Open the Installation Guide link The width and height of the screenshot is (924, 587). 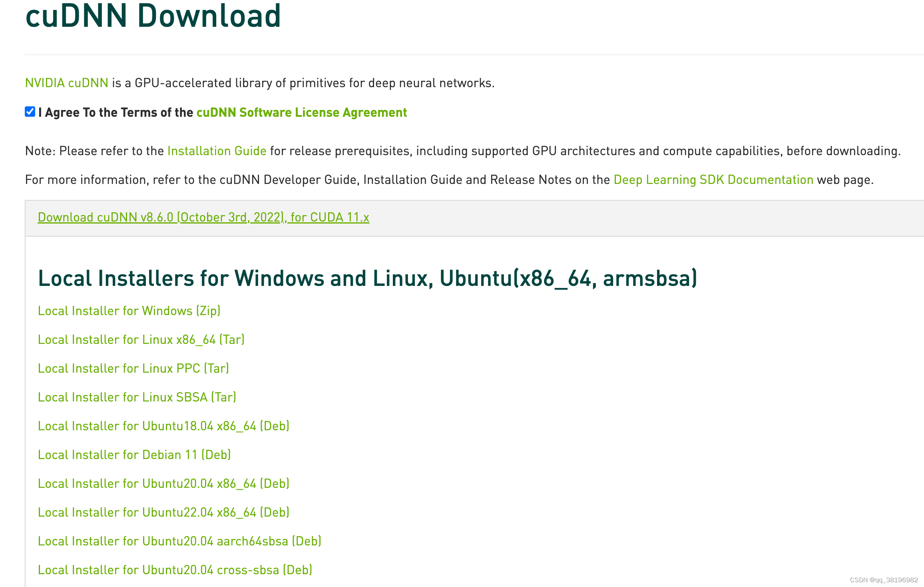(217, 151)
